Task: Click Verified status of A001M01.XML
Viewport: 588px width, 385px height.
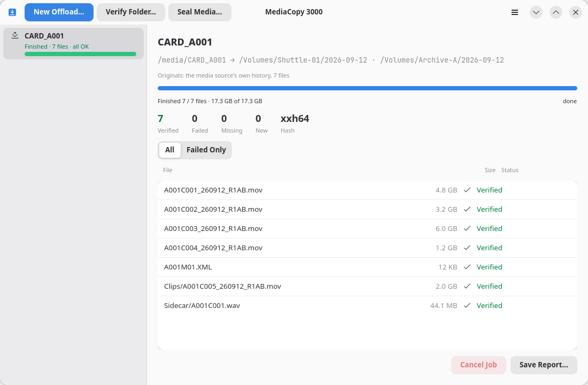Action: [x=489, y=267]
